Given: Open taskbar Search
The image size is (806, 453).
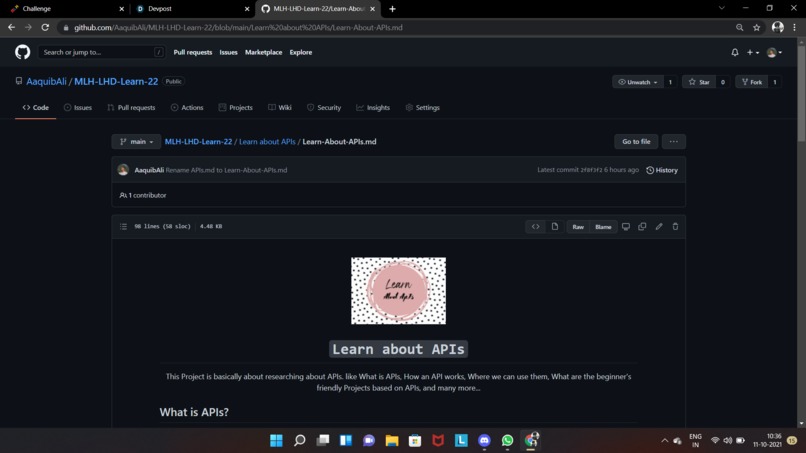Looking at the screenshot, I should point(299,440).
